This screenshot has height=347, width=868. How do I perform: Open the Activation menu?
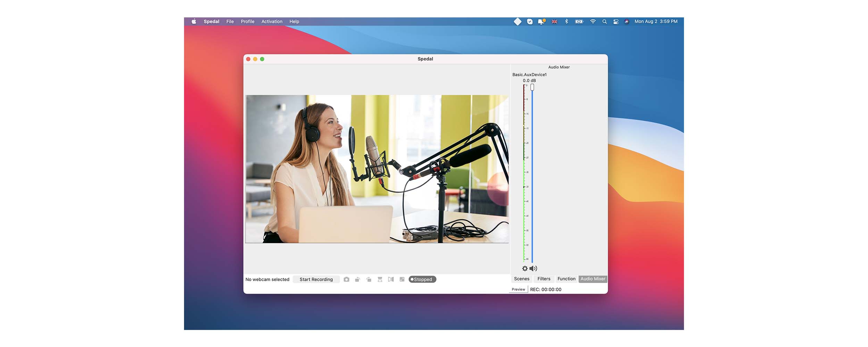point(272,22)
